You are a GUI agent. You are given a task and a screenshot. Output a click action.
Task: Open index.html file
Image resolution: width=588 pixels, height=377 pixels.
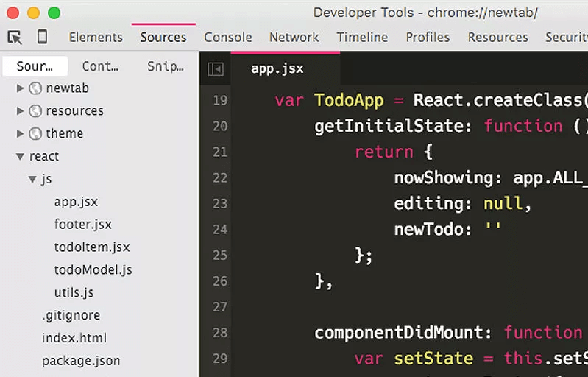point(74,338)
